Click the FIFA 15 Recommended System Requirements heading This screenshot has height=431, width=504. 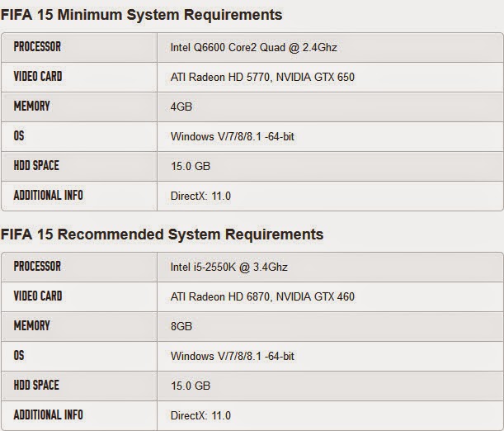click(162, 234)
